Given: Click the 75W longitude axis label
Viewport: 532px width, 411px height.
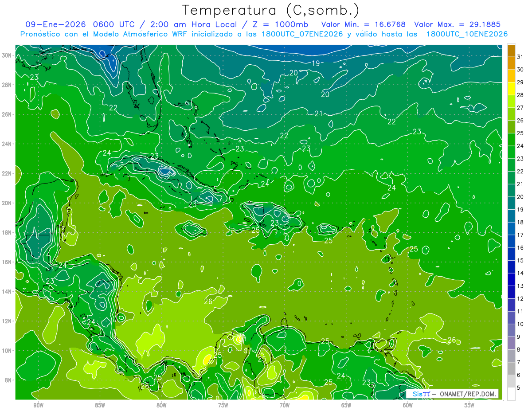Looking at the screenshot, I should 223,405.
